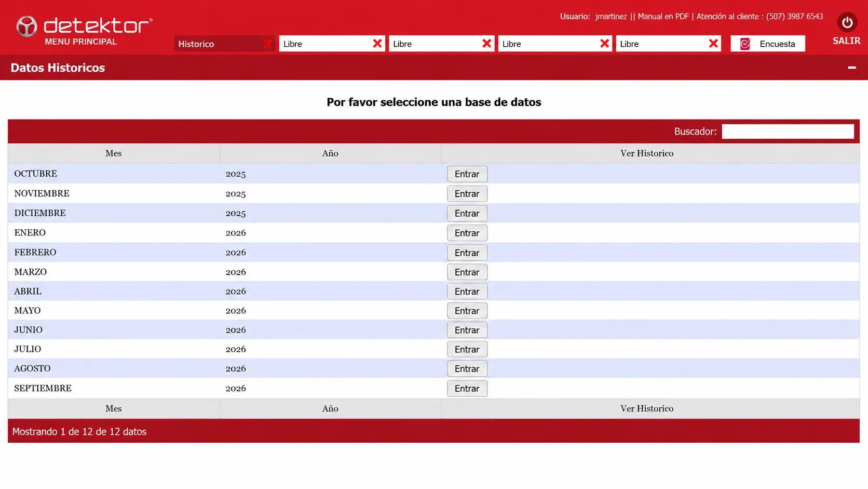Click Entrar for MAYO 2026
Screen dimensions: 868x489
(x=467, y=311)
